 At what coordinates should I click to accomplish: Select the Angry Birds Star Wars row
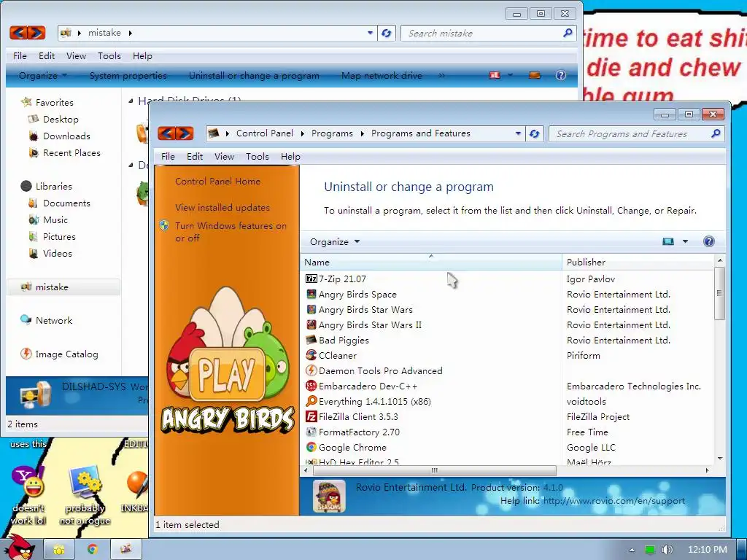point(507,309)
